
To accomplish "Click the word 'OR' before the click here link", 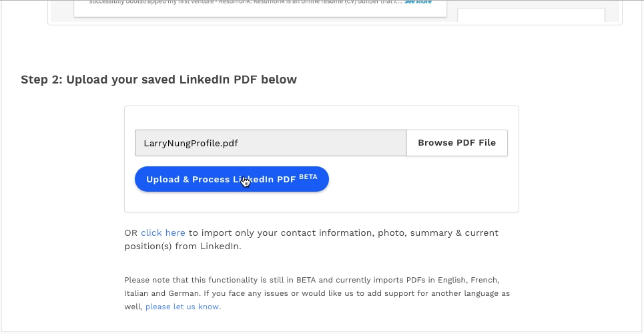I will pos(131,233).
